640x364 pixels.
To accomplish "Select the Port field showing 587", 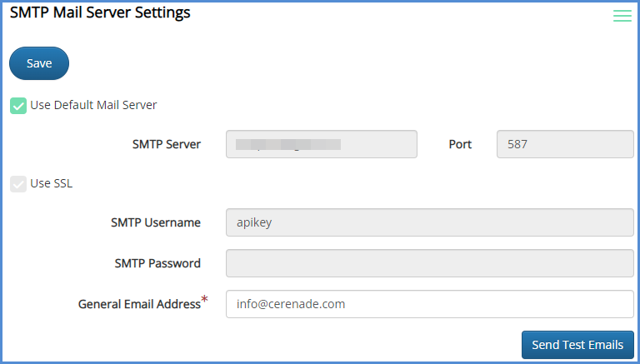I will click(564, 144).
